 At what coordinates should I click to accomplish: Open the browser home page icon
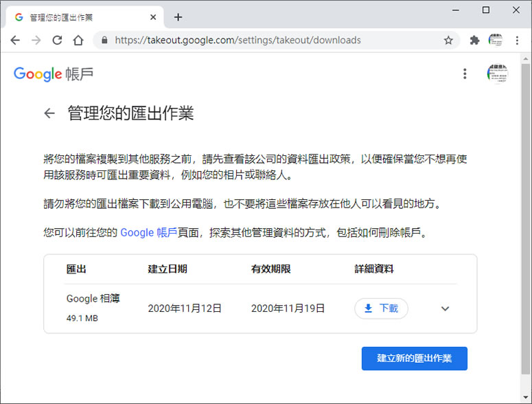78,41
